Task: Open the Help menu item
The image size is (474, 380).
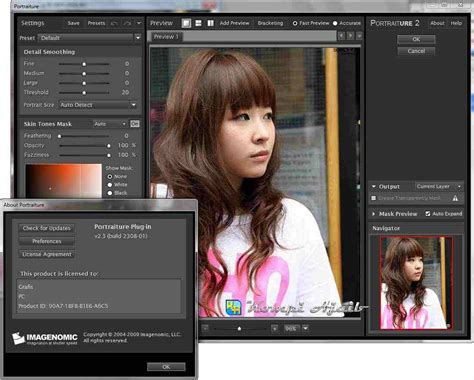Action: pos(456,23)
